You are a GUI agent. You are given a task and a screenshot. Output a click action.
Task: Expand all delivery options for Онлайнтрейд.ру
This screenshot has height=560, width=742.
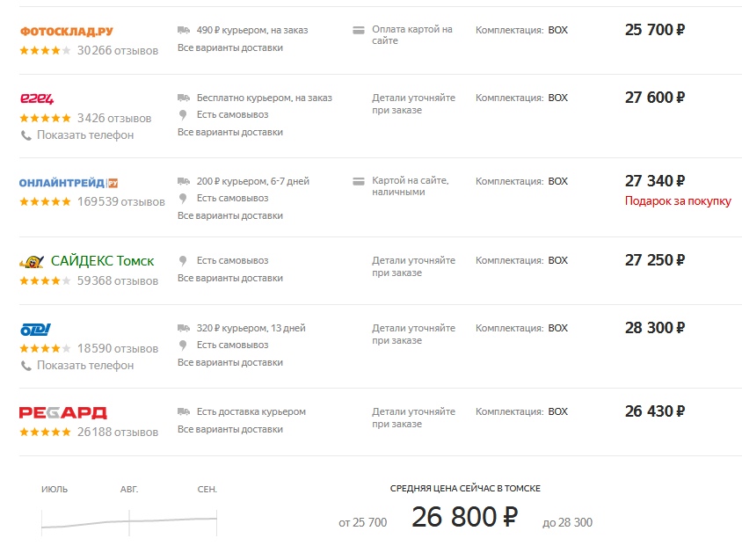coord(230,215)
